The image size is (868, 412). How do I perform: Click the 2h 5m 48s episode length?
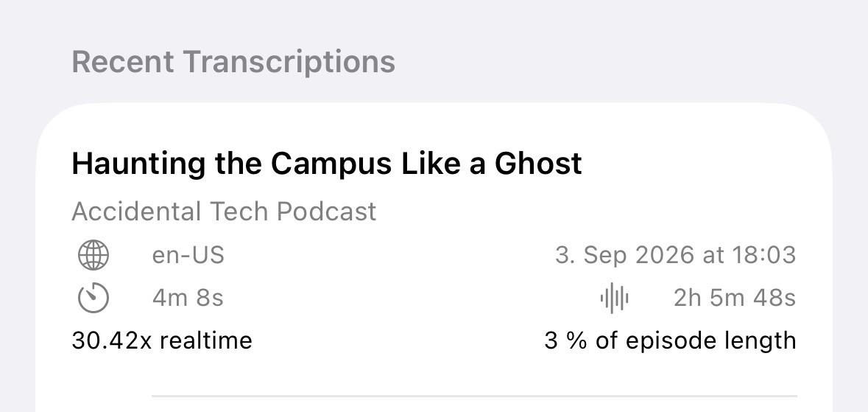click(x=735, y=298)
